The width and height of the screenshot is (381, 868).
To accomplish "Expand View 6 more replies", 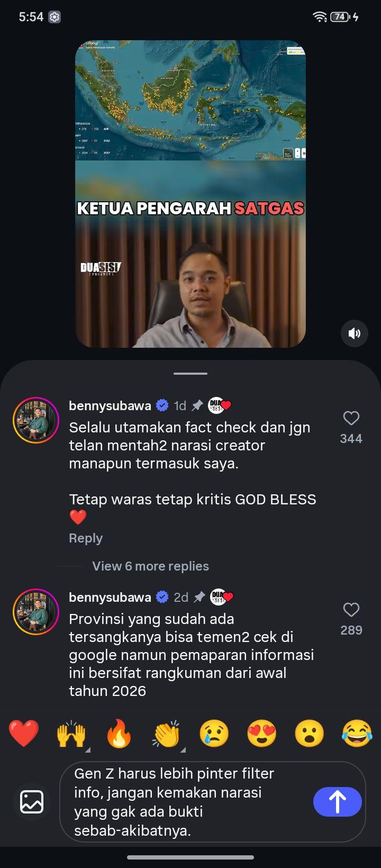I will pos(150,566).
